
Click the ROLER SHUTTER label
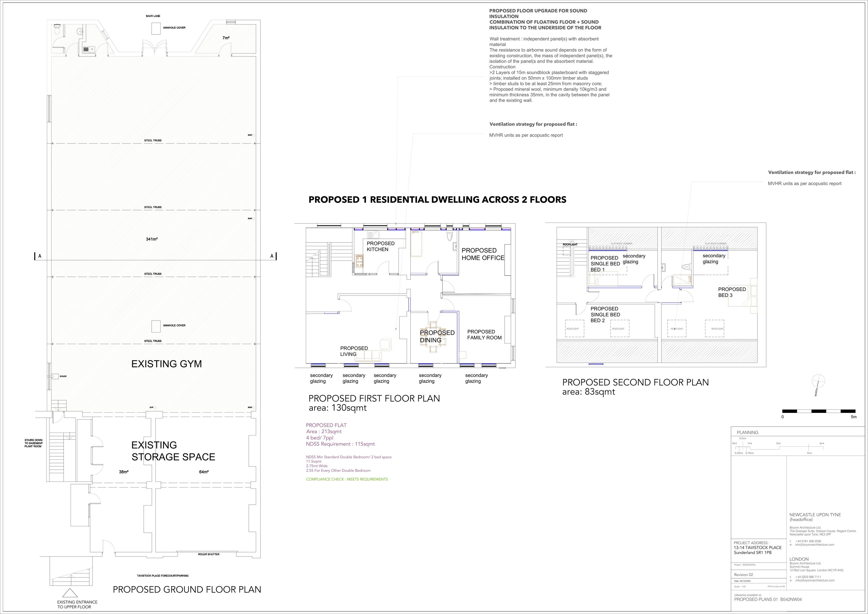[x=208, y=554]
